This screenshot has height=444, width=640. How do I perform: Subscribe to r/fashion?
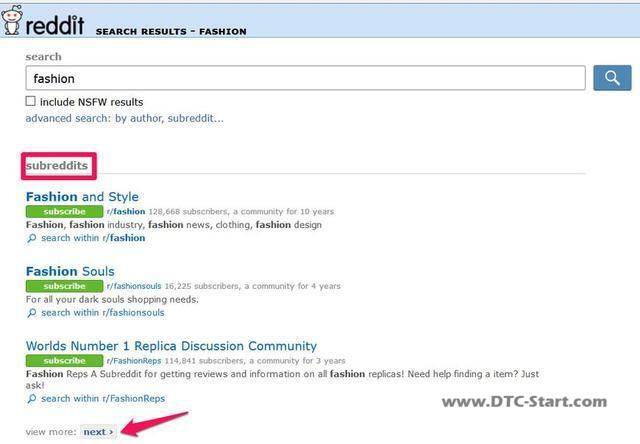point(64,211)
